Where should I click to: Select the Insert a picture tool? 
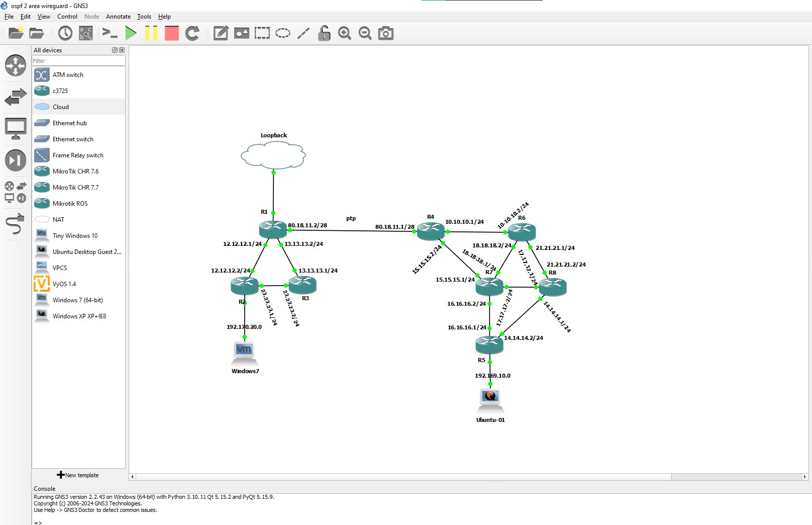(x=242, y=33)
